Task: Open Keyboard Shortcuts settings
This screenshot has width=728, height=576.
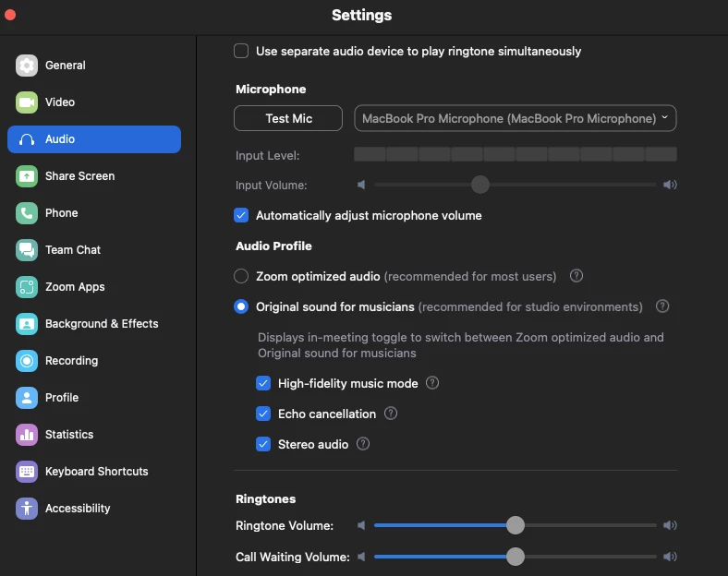Action: pos(94,472)
